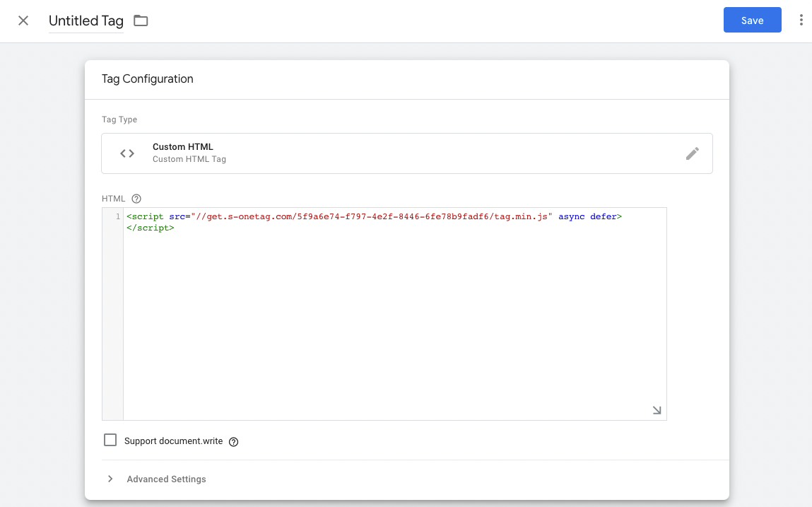Open the help icon next to HTML label
The height and width of the screenshot is (507, 812).
(137, 199)
